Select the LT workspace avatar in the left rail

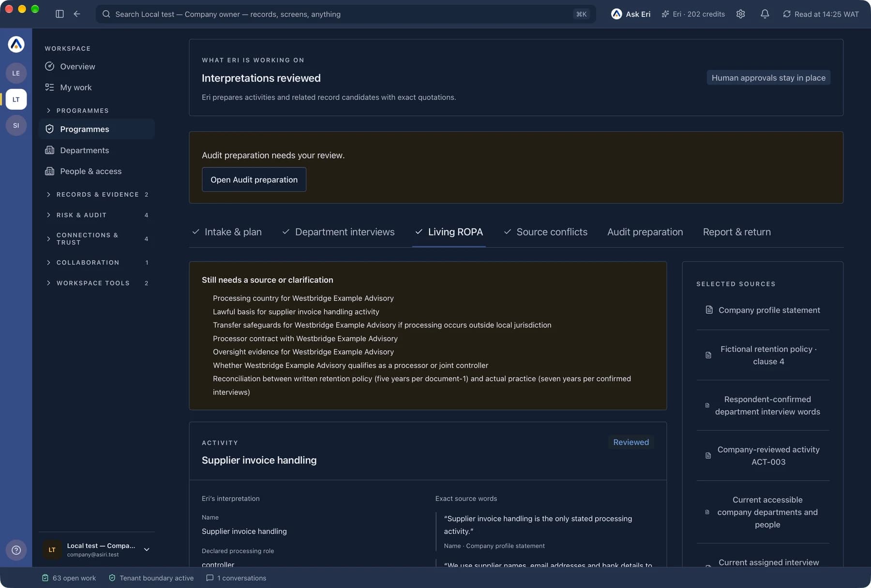point(16,99)
